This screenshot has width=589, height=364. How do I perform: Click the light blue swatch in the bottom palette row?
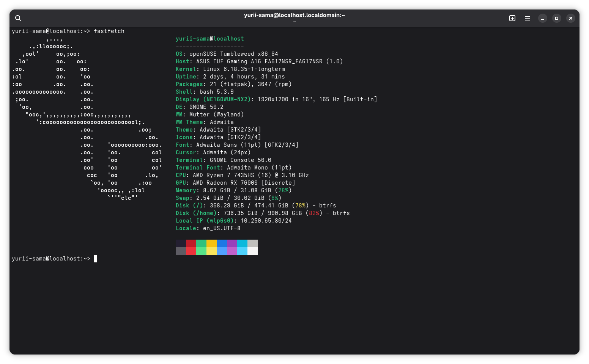point(222,251)
